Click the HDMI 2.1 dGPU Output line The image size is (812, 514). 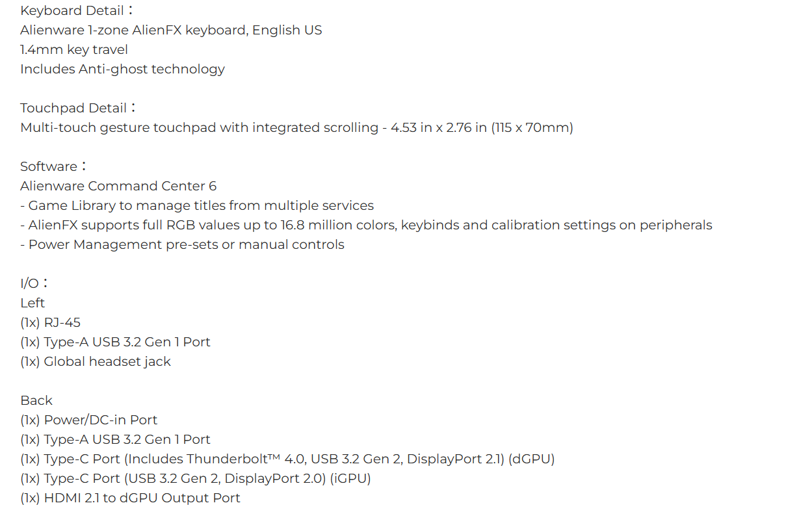pyautogui.click(x=130, y=498)
